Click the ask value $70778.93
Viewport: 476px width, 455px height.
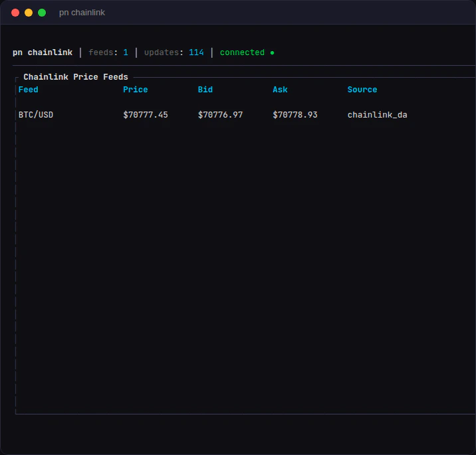click(295, 115)
